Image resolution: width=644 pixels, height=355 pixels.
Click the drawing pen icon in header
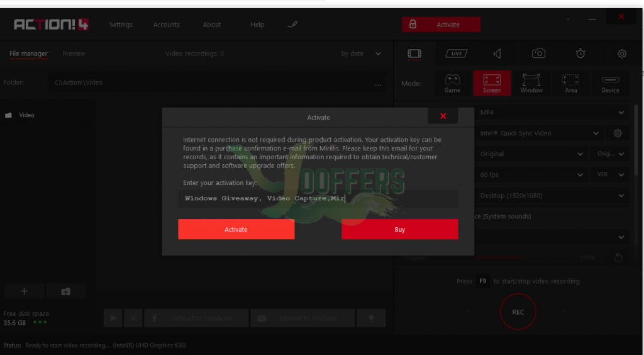[x=292, y=25]
